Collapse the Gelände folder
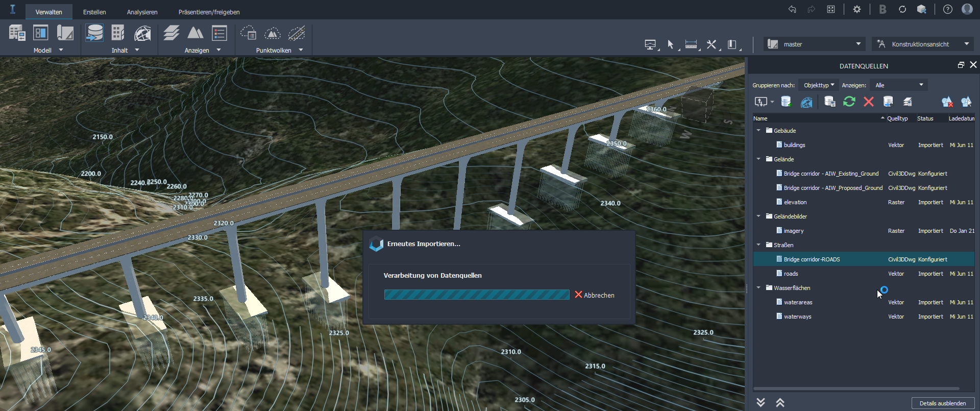The height and width of the screenshot is (411, 980). 758,159
